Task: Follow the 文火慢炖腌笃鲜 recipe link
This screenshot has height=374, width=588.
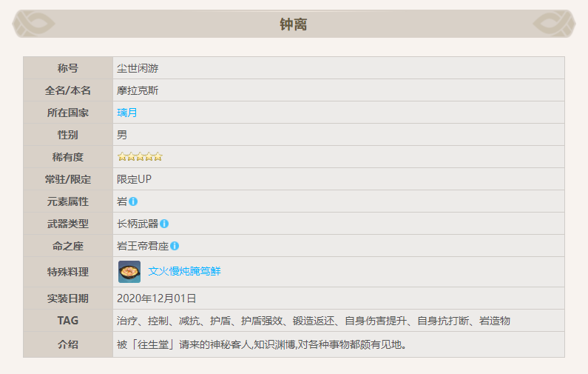Action: click(x=184, y=271)
